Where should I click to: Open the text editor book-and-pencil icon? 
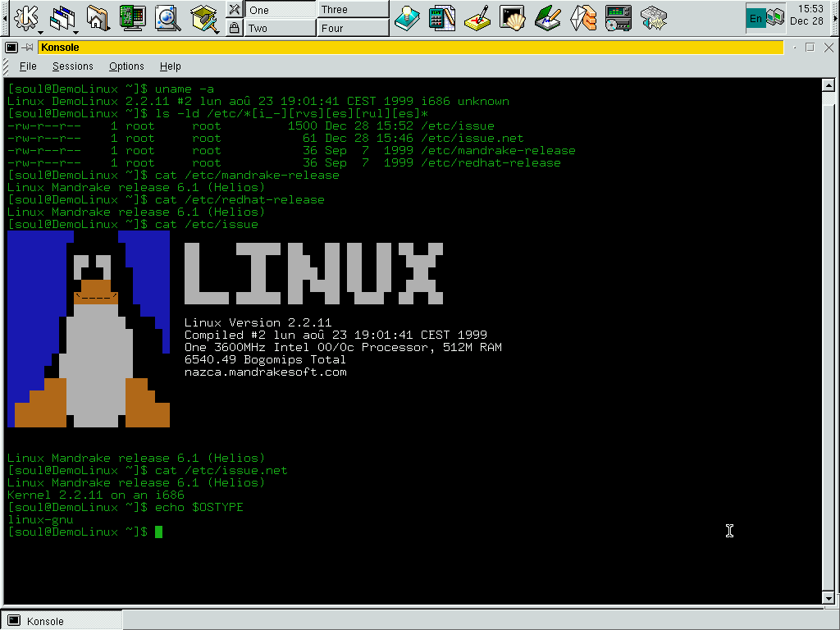coord(547,18)
